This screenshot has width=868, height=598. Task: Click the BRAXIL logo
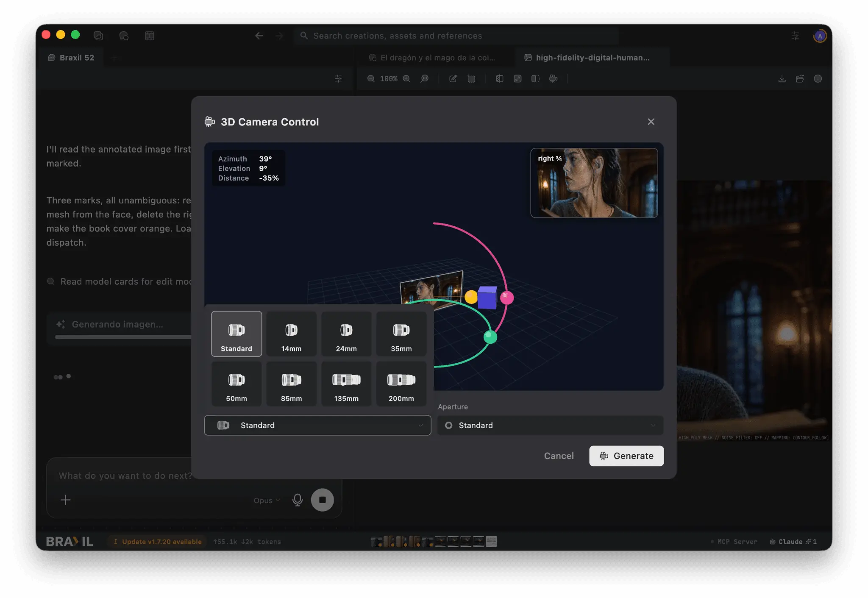[70, 541]
